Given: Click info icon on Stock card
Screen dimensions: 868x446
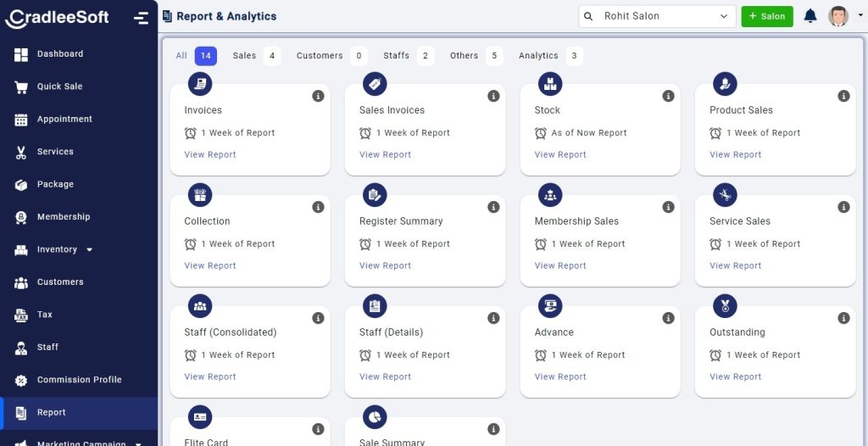Looking at the screenshot, I should point(668,96).
